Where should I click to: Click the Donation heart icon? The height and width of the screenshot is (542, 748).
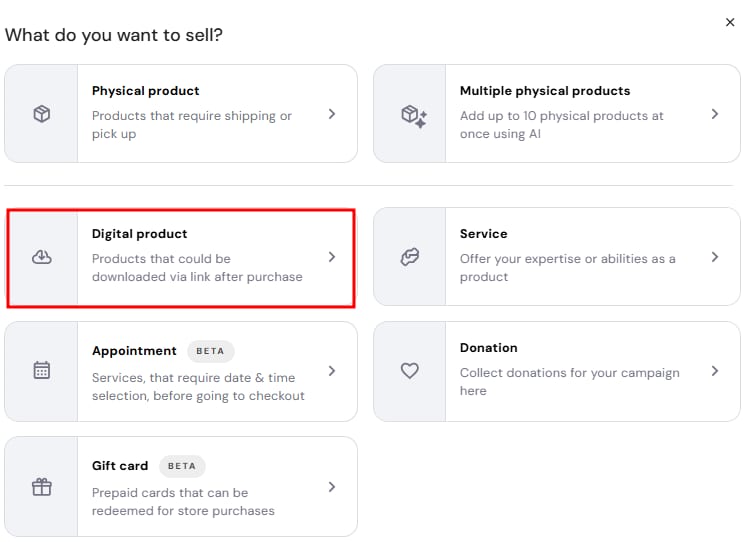pos(410,371)
